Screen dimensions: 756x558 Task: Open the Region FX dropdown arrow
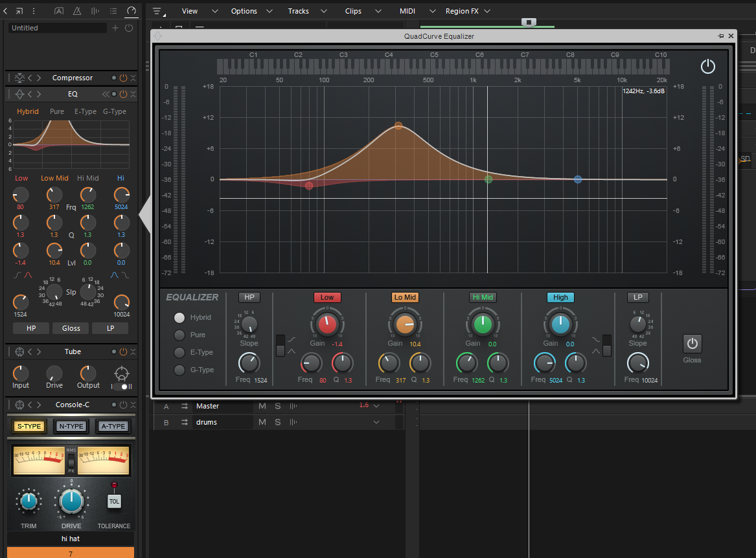coord(487,11)
